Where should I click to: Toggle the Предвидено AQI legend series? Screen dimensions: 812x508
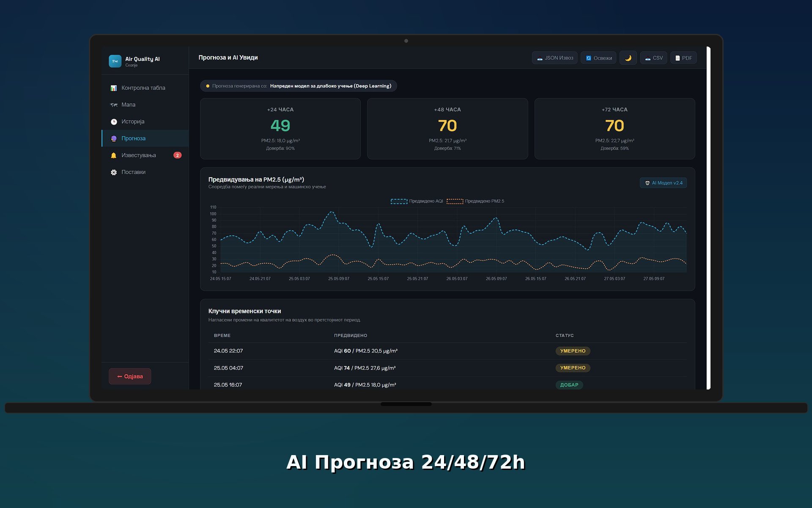pos(417,202)
